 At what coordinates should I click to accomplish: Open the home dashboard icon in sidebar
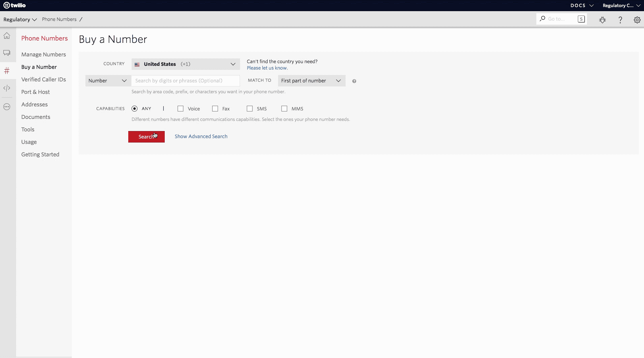point(7,36)
